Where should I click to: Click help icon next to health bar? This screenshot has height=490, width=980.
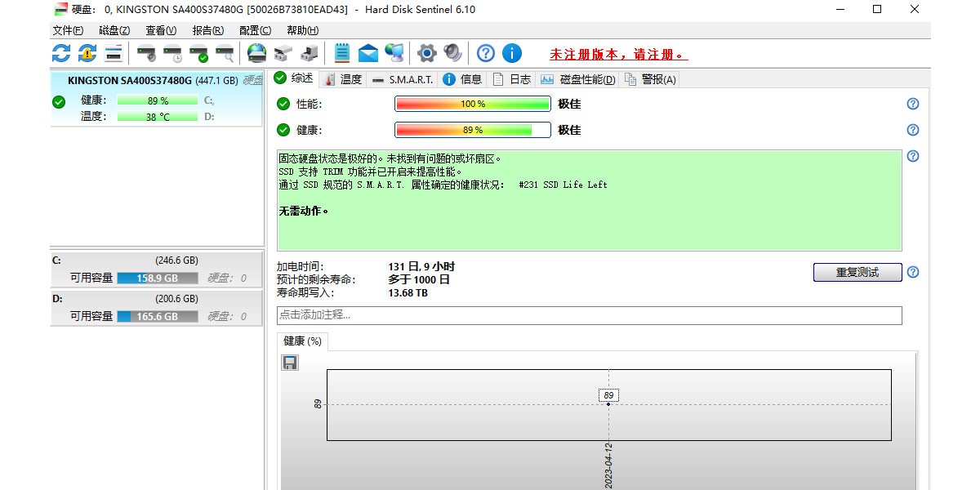click(x=913, y=130)
